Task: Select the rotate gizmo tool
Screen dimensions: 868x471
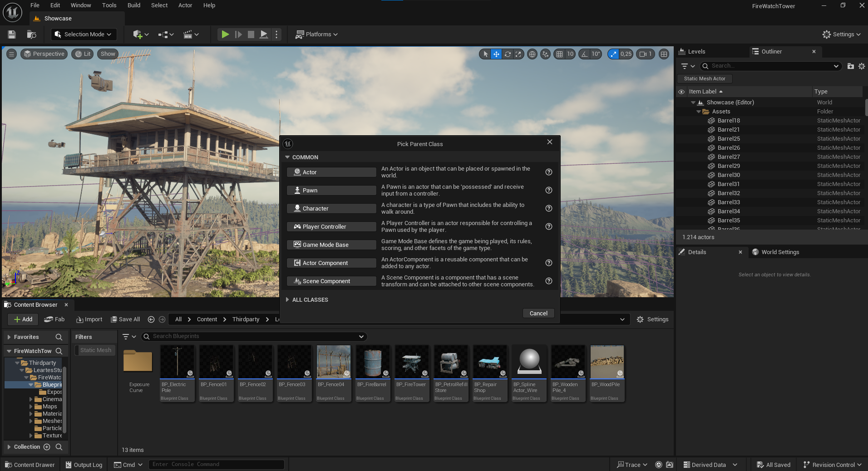Action: coord(508,54)
